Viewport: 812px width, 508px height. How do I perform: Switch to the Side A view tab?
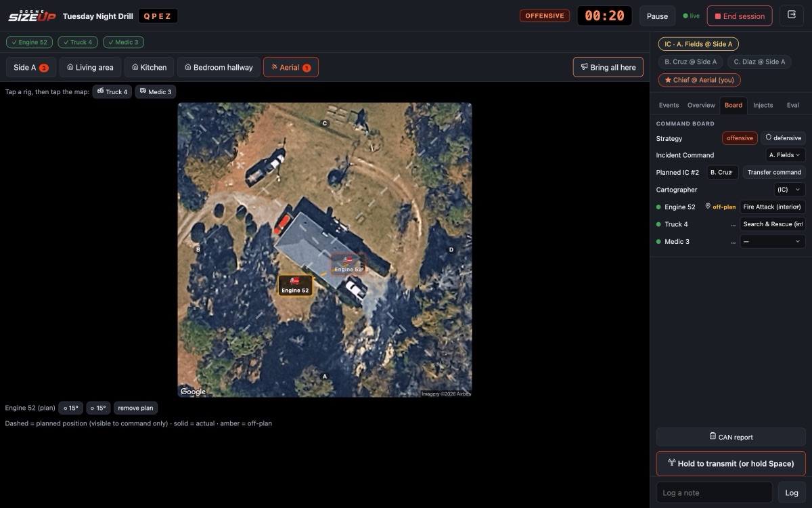pos(30,67)
